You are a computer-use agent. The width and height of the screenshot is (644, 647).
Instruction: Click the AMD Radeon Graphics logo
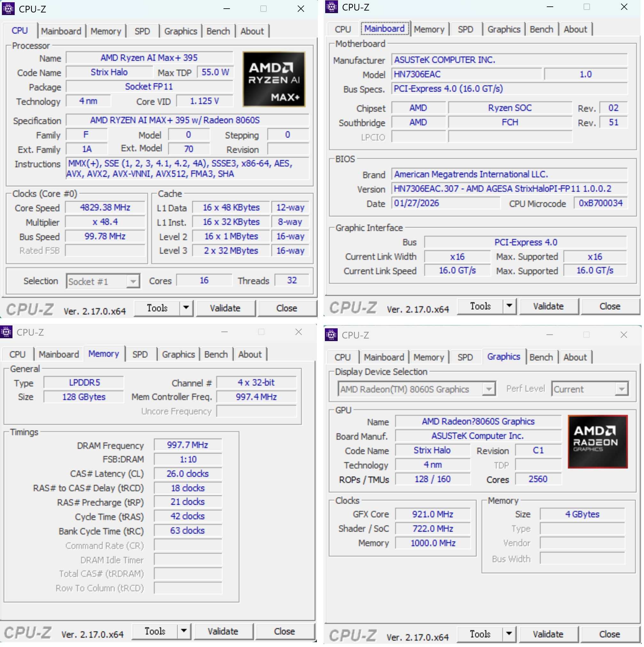pos(598,441)
